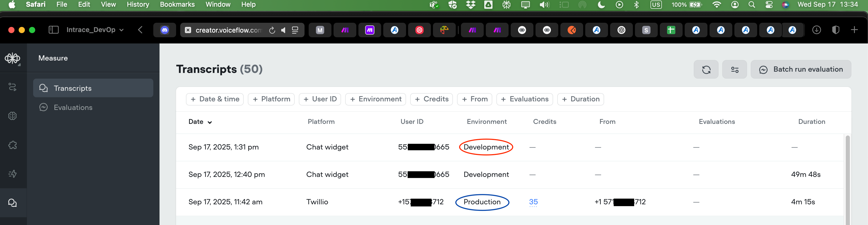Click the refresh transcripts icon button
The width and height of the screenshot is (868, 225).
(x=706, y=70)
